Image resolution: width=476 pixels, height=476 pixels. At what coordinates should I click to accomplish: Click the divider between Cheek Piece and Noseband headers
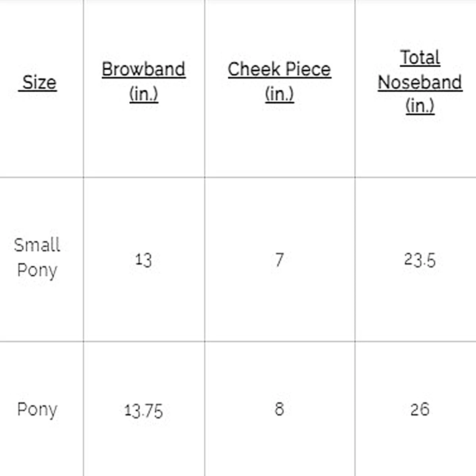click(355, 87)
